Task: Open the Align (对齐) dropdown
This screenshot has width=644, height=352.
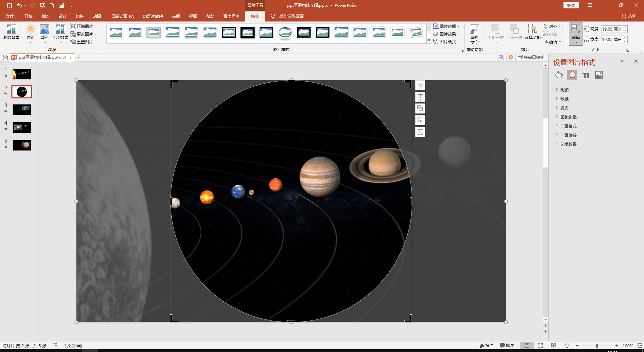Action: [x=552, y=26]
